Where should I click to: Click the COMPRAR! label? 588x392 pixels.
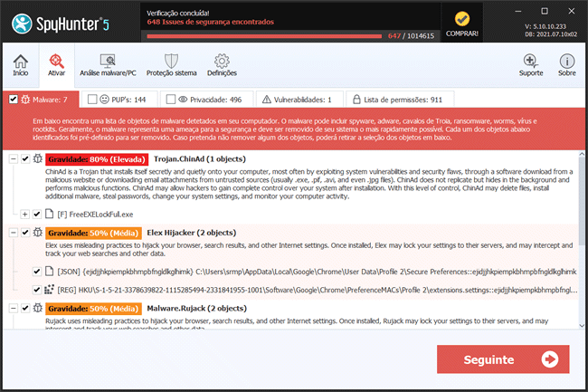point(462,33)
